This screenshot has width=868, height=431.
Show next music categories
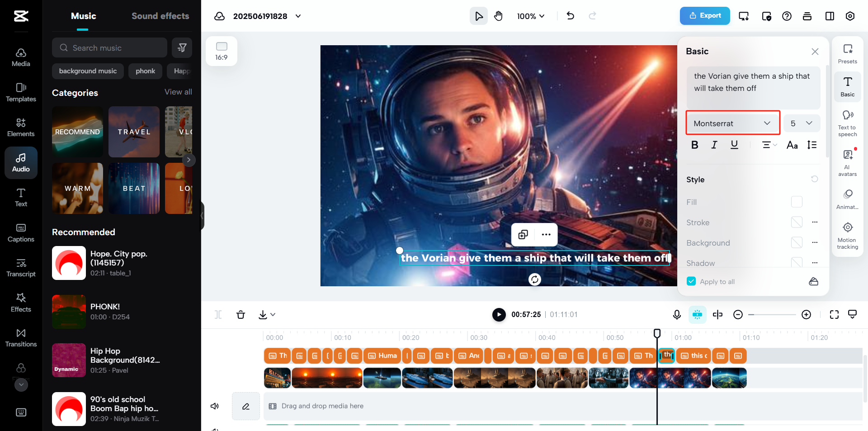[189, 160]
